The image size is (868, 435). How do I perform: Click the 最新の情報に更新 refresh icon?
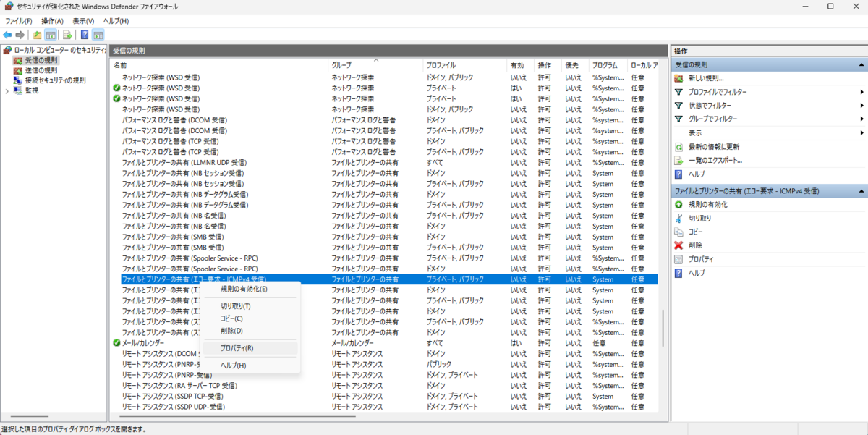click(x=678, y=147)
